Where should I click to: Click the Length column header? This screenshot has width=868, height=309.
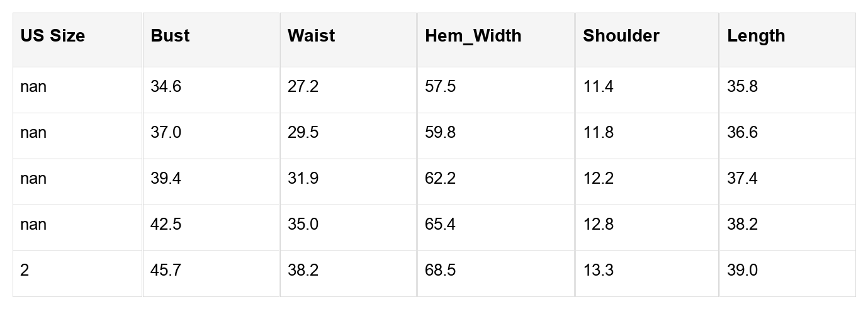click(756, 36)
